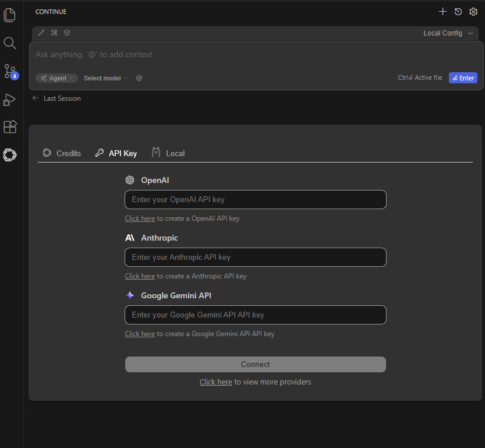Click the tools wrench icon in toolbar
The height and width of the screenshot is (448, 485).
[54, 33]
